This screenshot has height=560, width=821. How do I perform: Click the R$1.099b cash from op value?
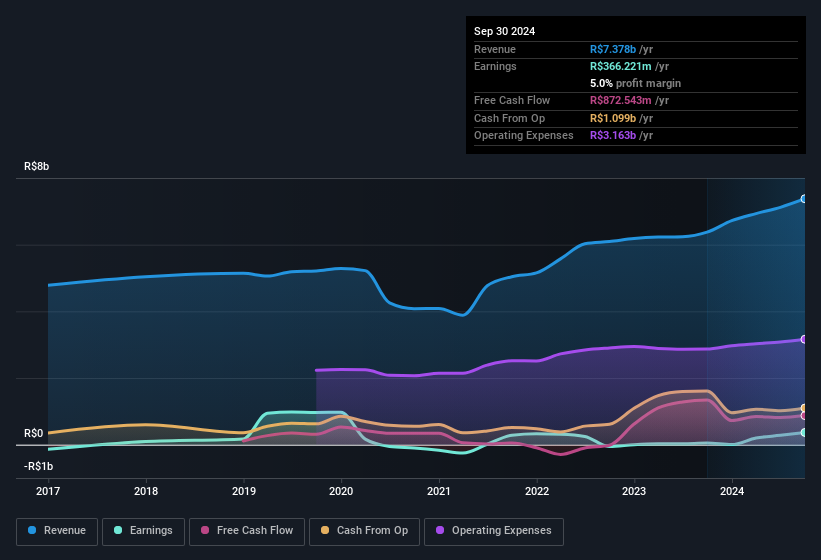(x=613, y=118)
